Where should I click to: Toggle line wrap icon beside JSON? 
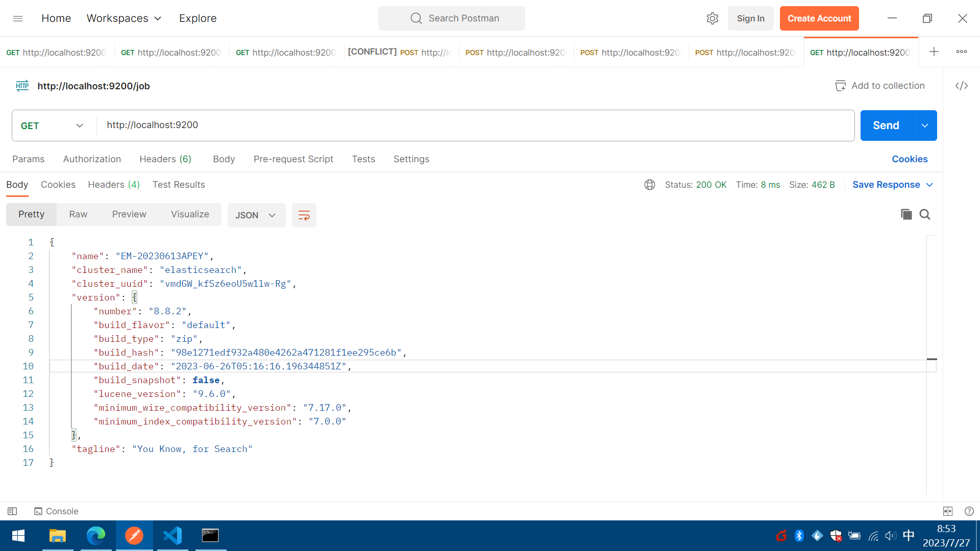[304, 215]
